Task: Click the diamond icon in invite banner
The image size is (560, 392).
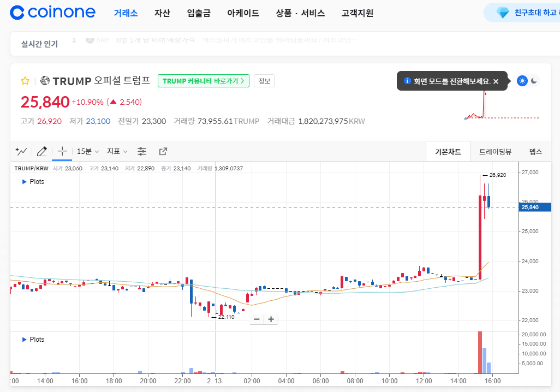Action: click(x=503, y=13)
